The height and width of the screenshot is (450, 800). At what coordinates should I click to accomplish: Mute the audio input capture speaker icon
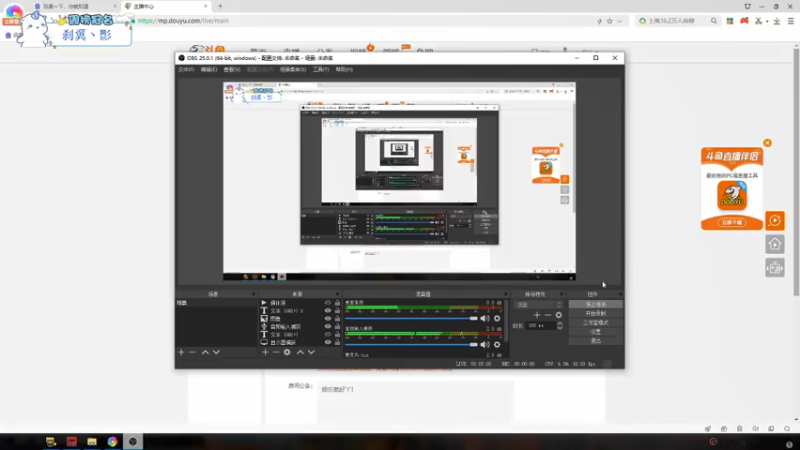485,344
